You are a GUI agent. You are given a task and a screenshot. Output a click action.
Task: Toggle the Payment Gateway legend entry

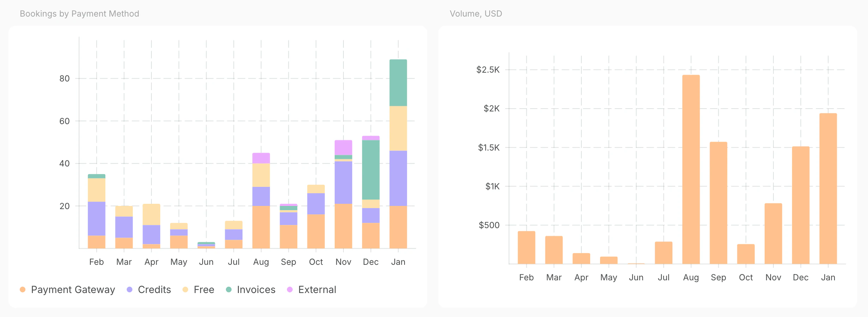click(x=67, y=289)
